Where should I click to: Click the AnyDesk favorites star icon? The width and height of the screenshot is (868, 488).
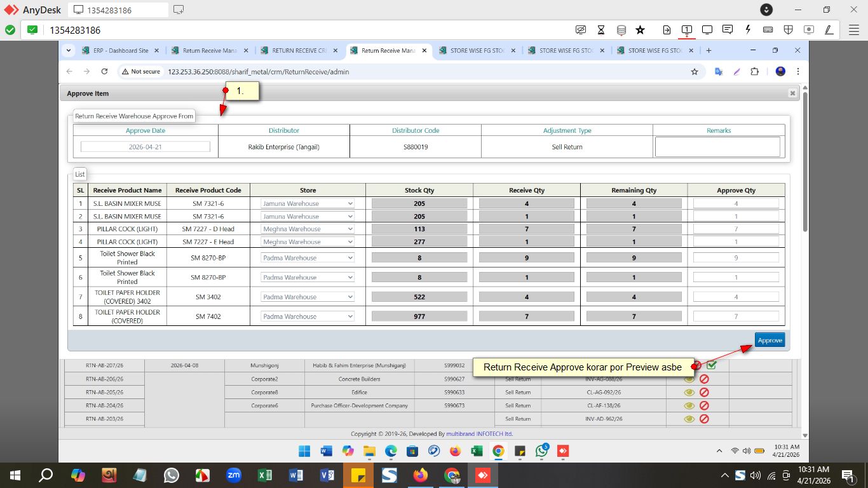(x=640, y=30)
